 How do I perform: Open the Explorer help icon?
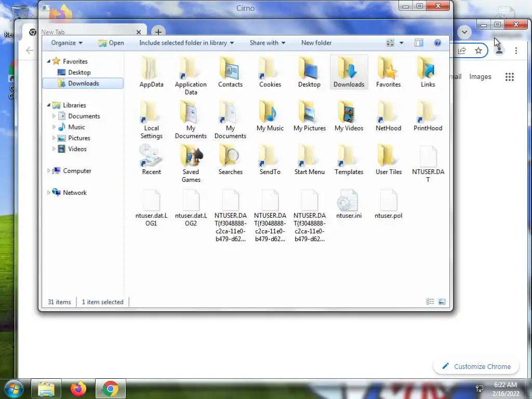coord(437,43)
